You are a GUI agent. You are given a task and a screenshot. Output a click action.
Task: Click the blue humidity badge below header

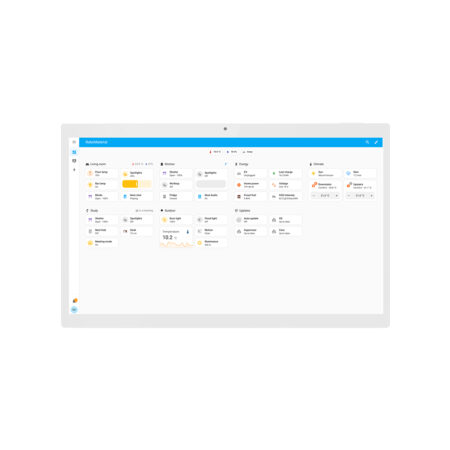pyautogui.click(x=232, y=152)
